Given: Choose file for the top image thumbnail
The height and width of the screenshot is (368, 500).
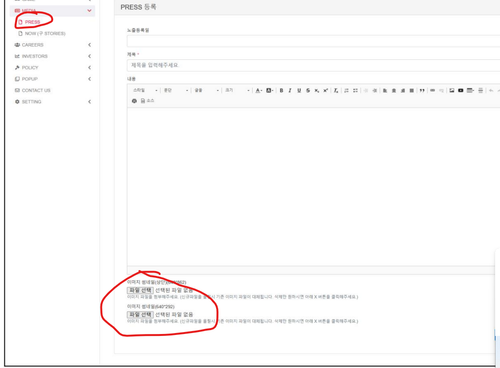Looking at the screenshot, I should [140, 290].
